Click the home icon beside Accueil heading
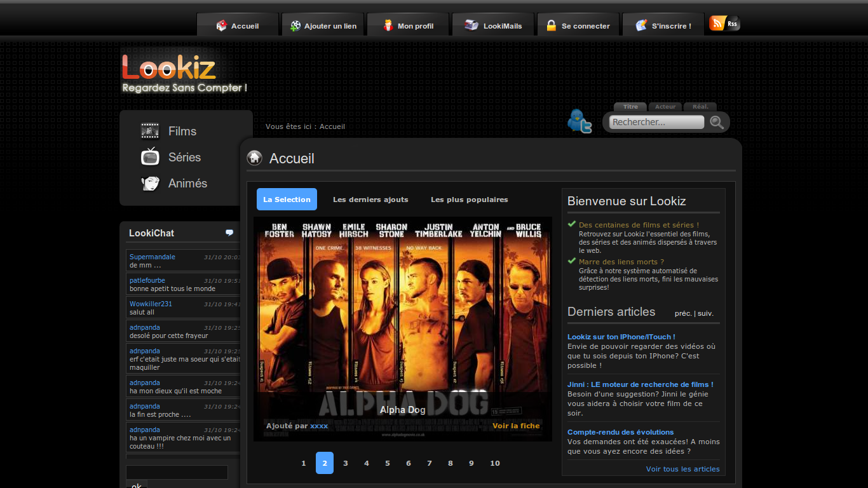Screen dimensions: 868x488 click(x=254, y=158)
